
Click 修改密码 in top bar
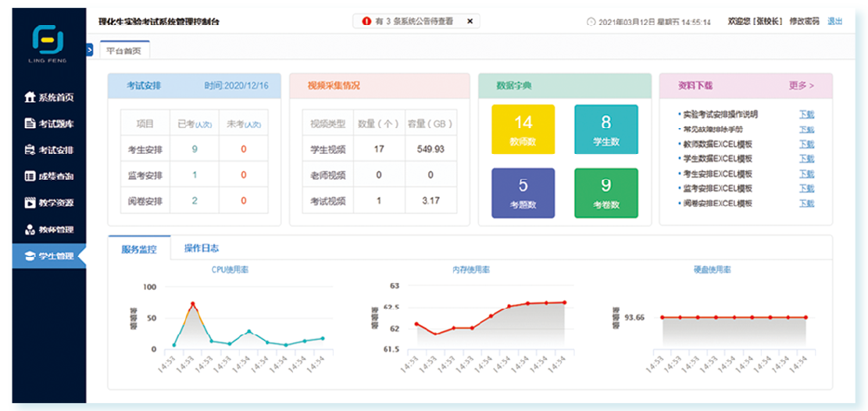tap(804, 22)
